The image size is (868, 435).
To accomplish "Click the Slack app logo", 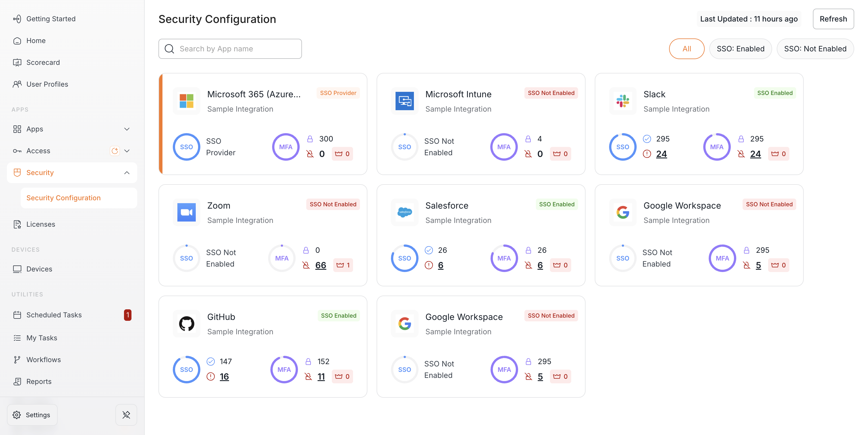I will click(623, 101).
